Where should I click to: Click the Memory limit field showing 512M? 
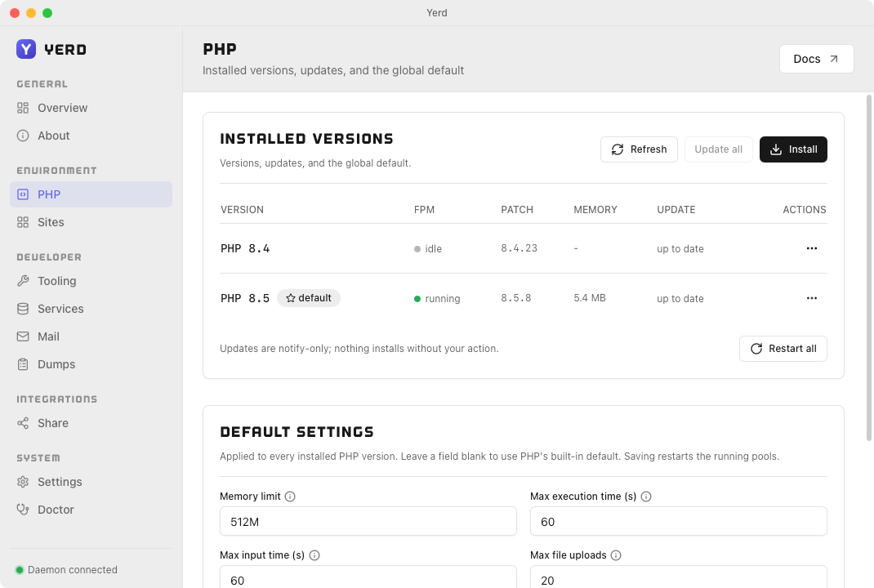368,522
